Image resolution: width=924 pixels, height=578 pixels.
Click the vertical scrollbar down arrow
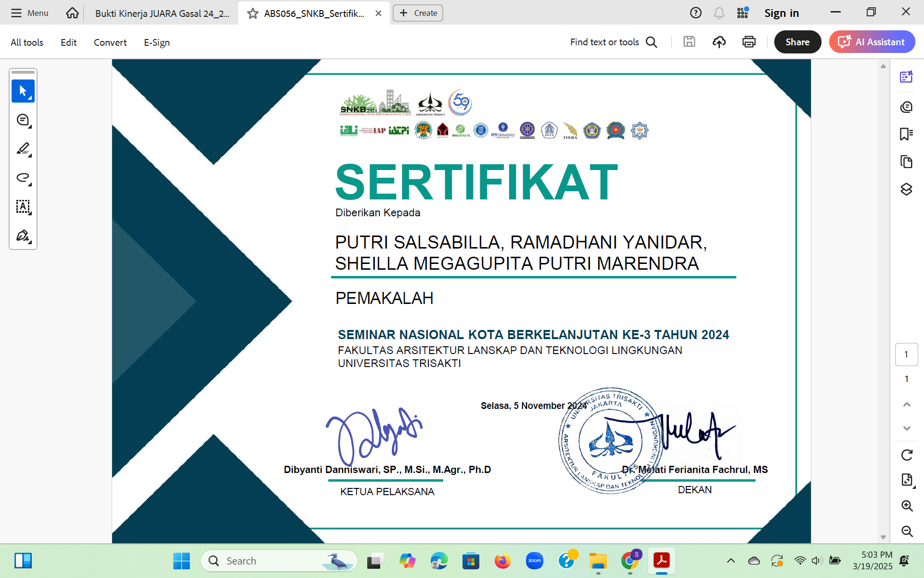[883, 537]
